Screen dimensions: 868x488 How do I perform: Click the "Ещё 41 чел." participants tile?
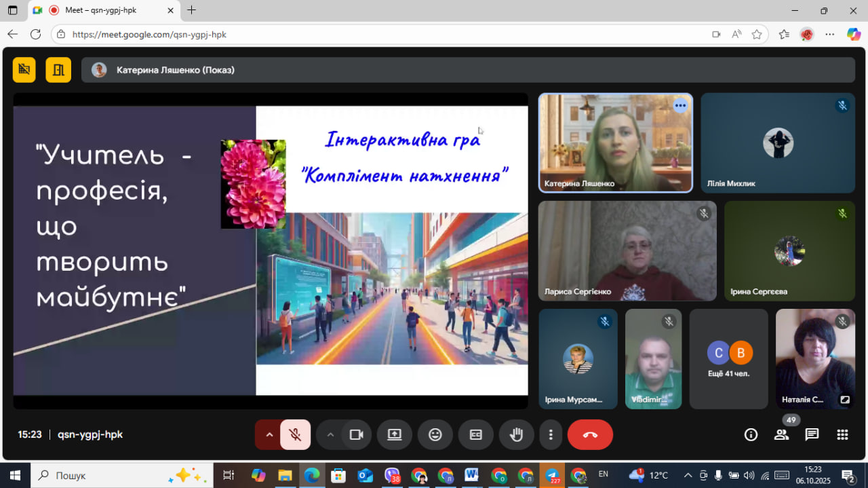[728, 359]
